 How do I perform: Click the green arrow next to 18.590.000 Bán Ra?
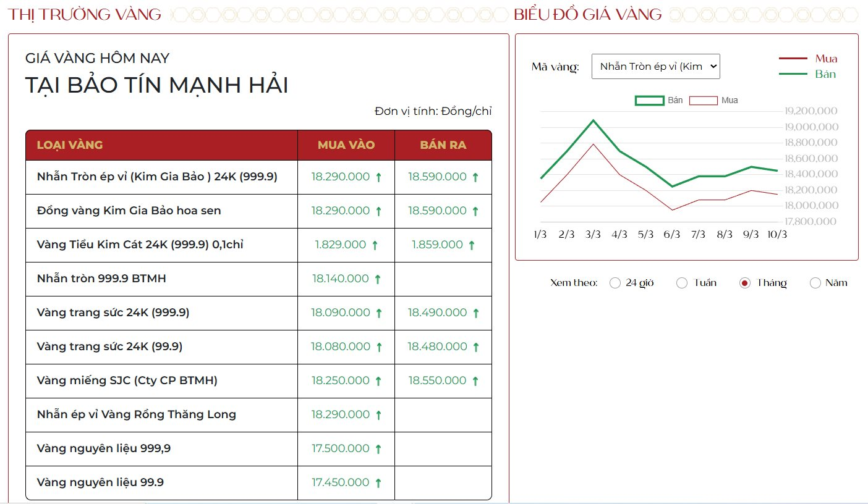point(475,177)
